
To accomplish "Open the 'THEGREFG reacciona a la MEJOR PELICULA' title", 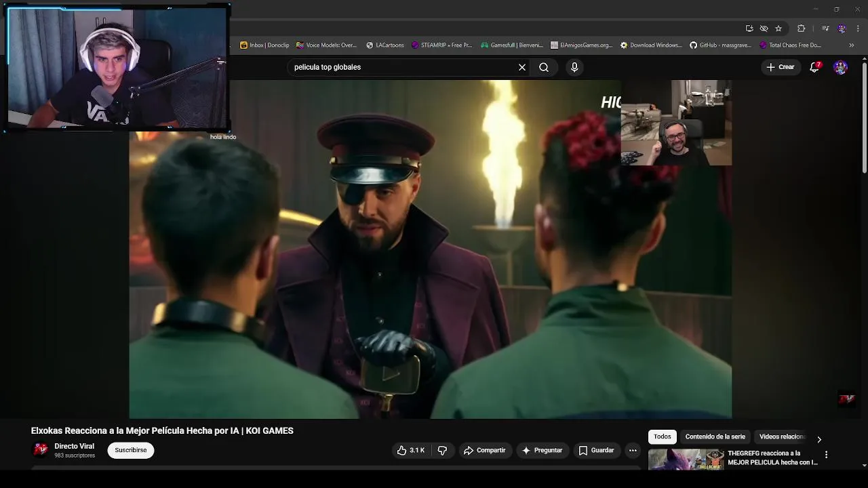I will coord(772,457).
